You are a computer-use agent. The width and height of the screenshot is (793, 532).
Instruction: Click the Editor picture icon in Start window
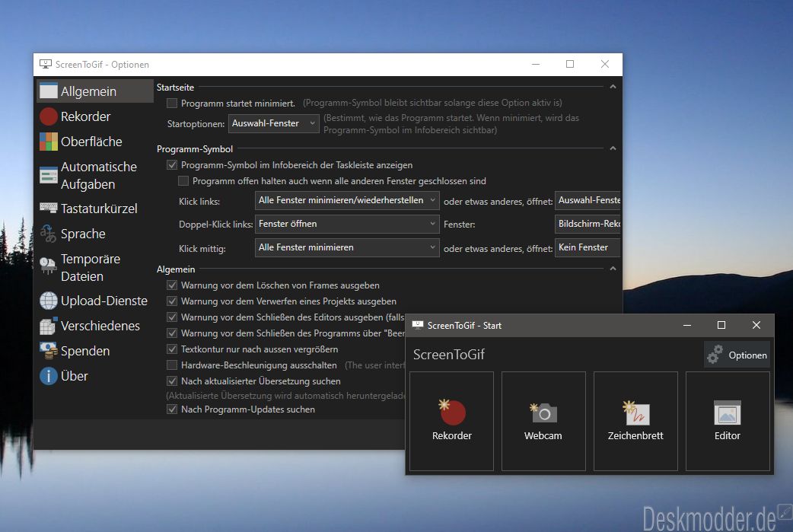[728, 413]
